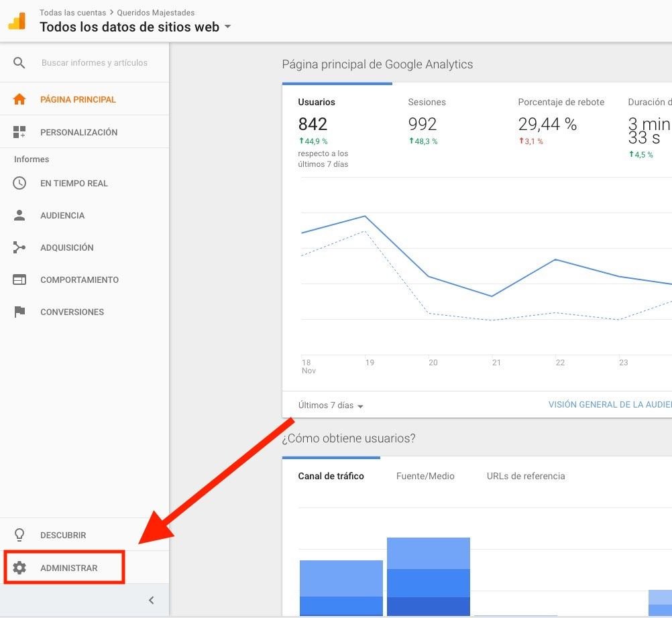Screen dimensions: 672x618
Task: Click the 29,44 % bounce rate value
Action: tap(547, 124)
